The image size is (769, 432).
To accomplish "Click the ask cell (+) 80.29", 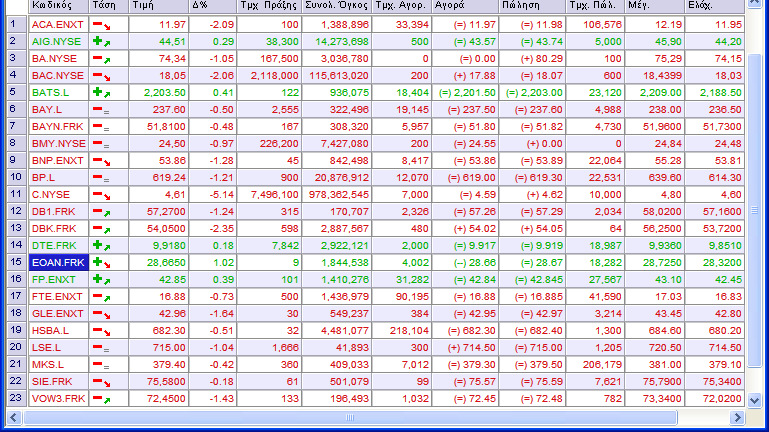I will point(533,59).
